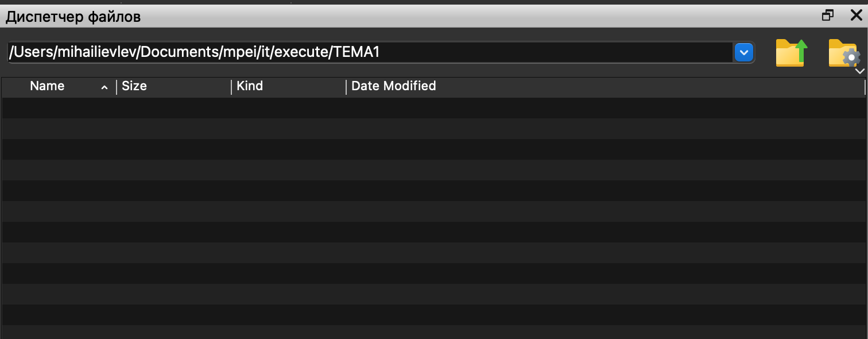Click the divider between Name and Size
The image size is (868, 339).
point(117,87)
